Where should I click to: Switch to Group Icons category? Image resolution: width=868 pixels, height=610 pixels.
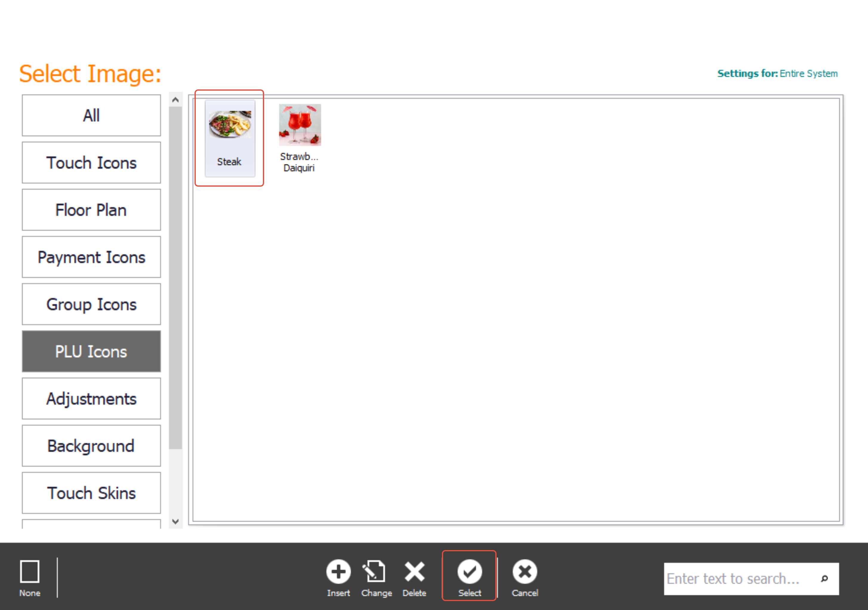pos(91,304)
